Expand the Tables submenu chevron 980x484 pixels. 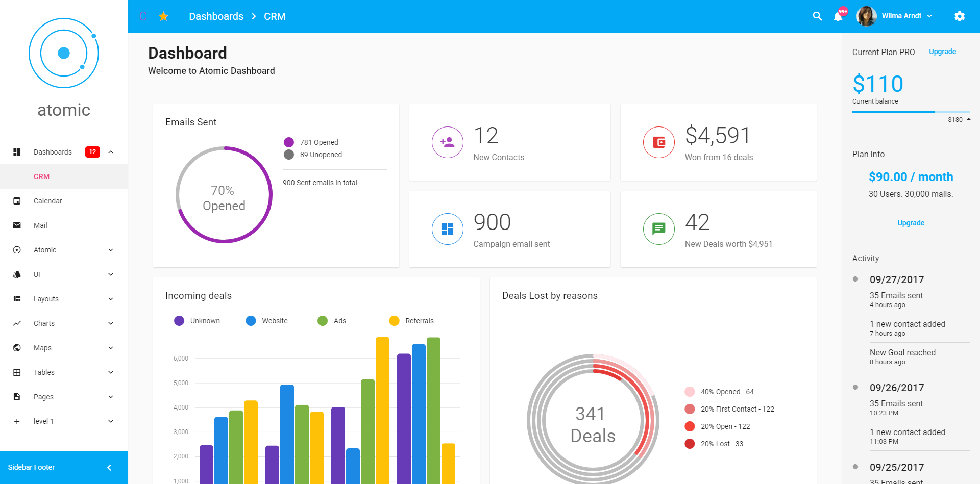(x=111, y=372)
